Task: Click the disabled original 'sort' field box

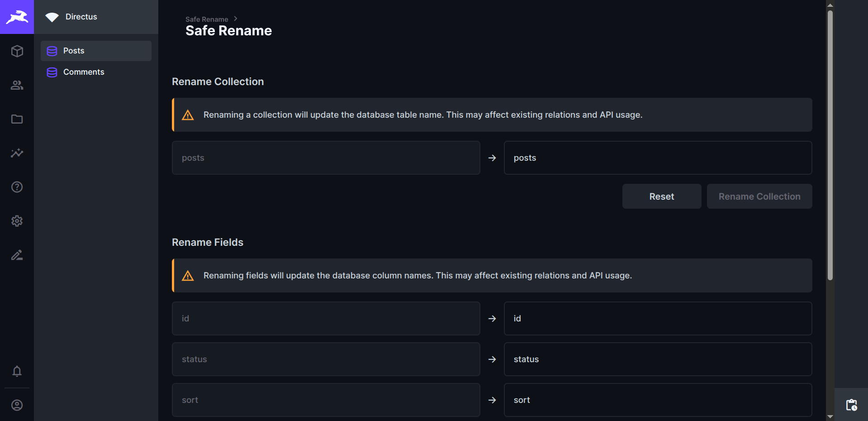Action: (x=326, y=400)
